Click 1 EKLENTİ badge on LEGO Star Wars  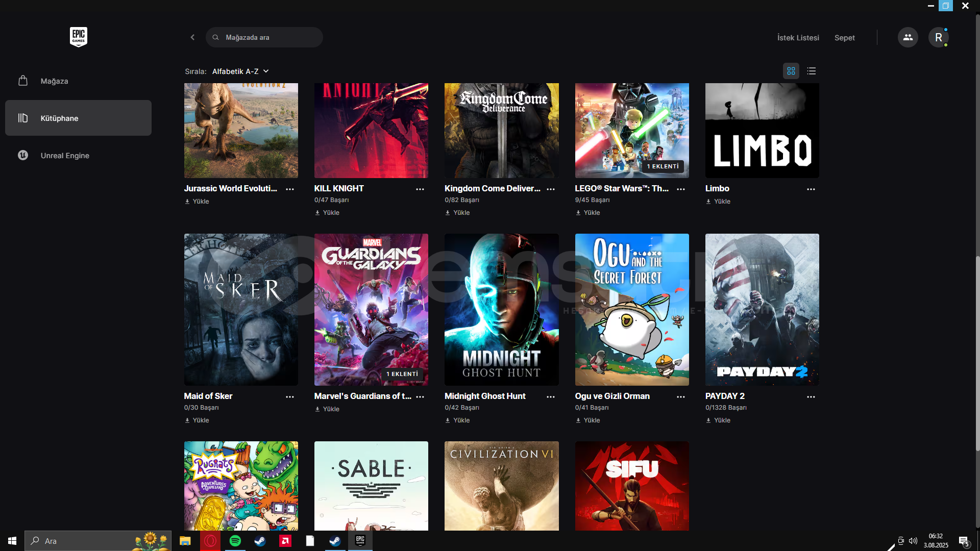pyautogui.click(x=663, y=166)
